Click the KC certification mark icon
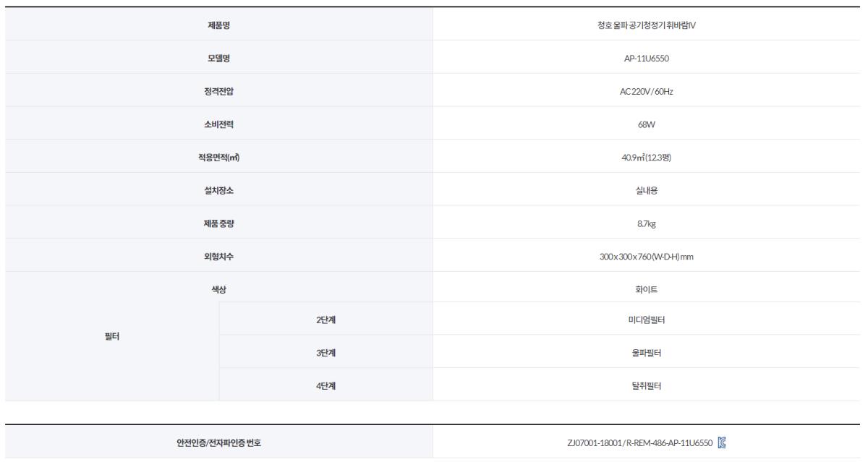Viewport: 868px width, 462px height. pyautogui.click(x=720, y=442)
